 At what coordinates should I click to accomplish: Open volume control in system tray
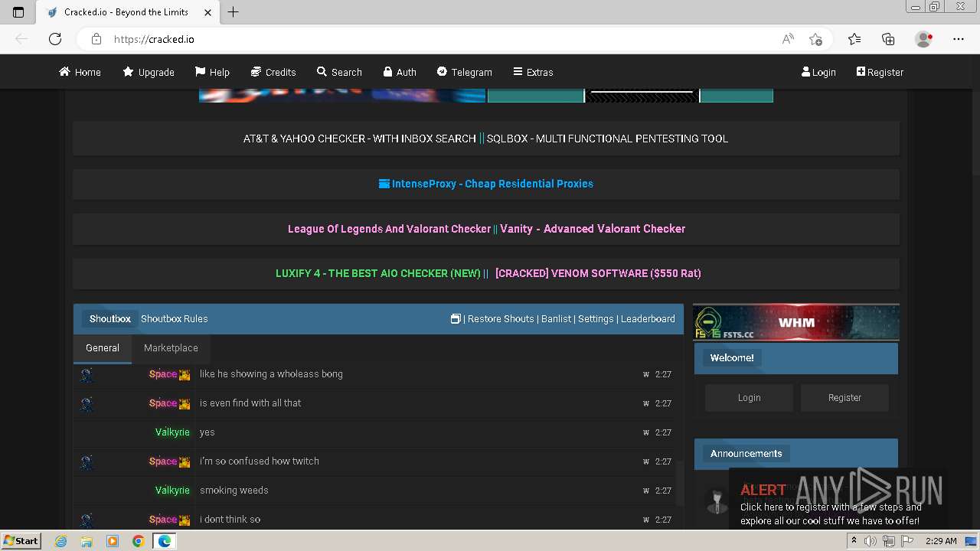871,541
